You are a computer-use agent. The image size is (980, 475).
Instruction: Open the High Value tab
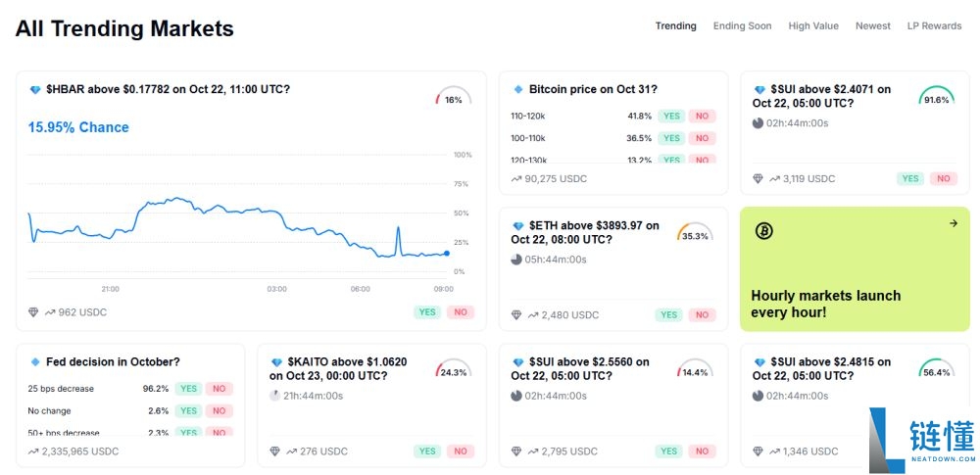813,26
